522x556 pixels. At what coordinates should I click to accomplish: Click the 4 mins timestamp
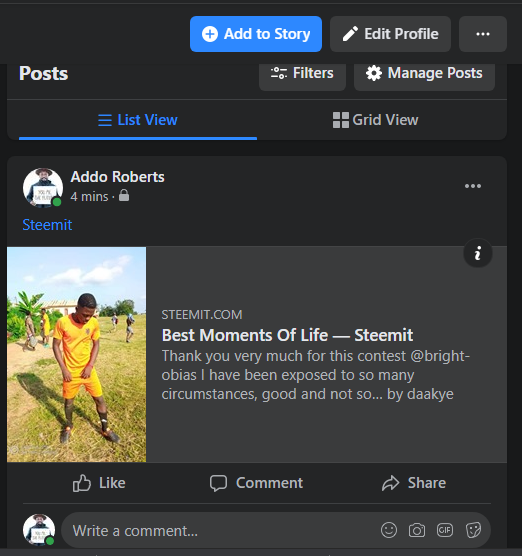[x=89, y=196]
